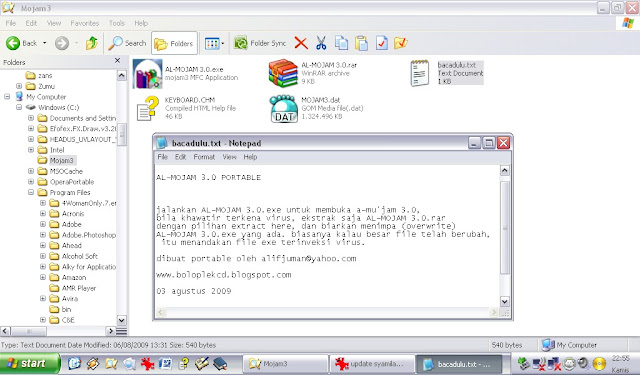Collapse the Windows (C:) drive node
Viewport: 640px width, 375px height.
click(x=19, y=107)
